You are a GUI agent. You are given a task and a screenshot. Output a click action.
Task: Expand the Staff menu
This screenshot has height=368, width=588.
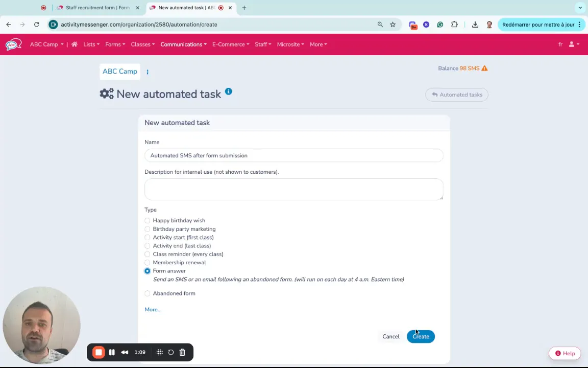(x=262, y=44)
